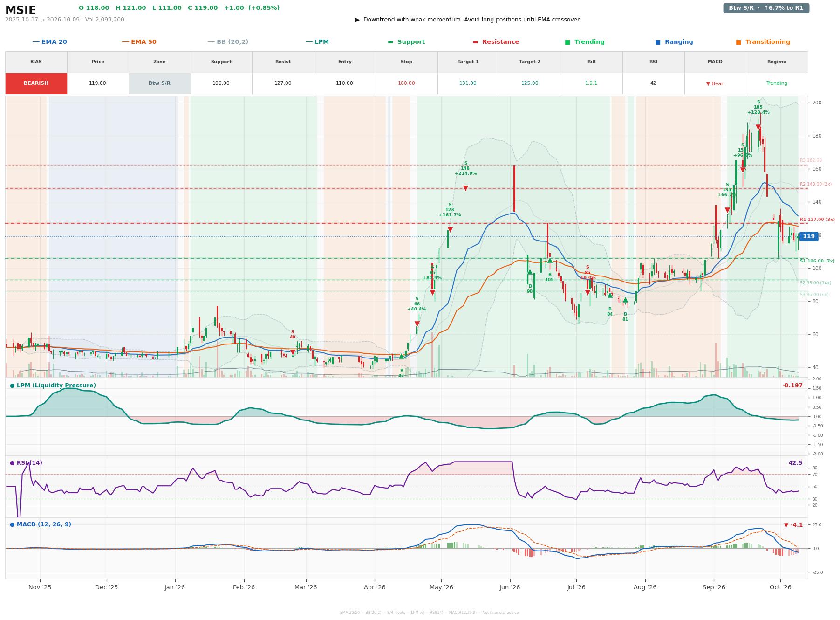The width and height of the screenshot is (840, 620).
Task: Select the Ranging regime legend item
Action: [x=674, y=42]
